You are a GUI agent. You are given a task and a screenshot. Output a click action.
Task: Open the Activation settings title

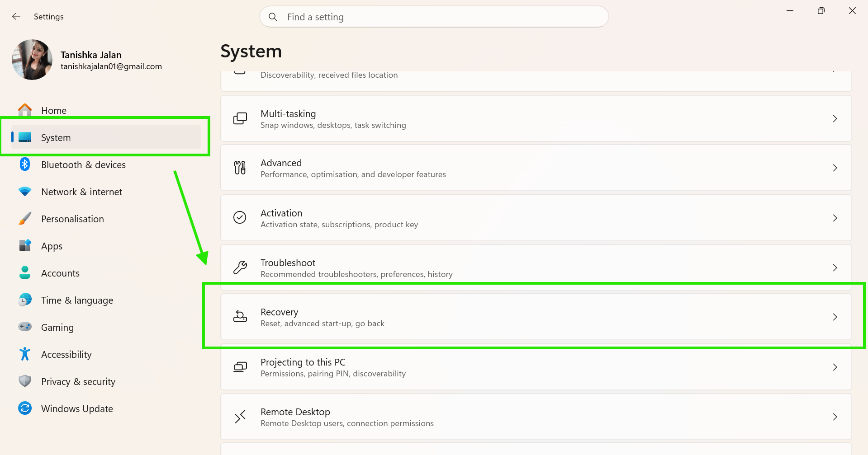(281, 213)
